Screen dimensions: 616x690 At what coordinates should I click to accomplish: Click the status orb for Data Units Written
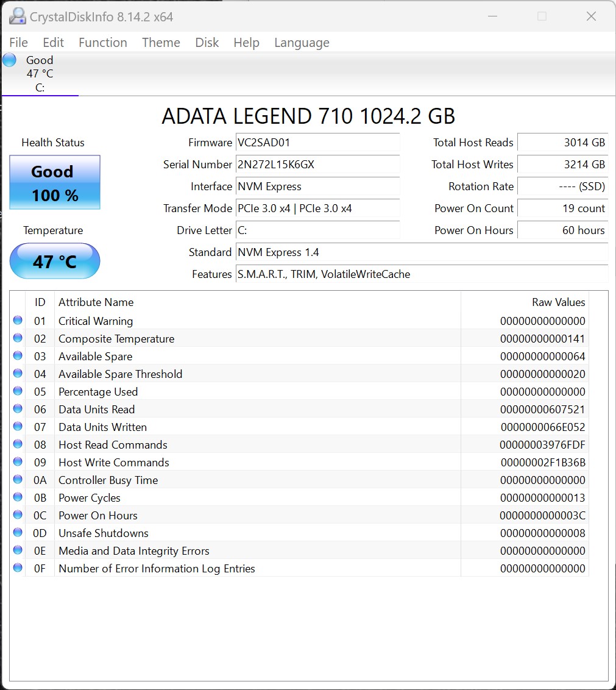18,426
